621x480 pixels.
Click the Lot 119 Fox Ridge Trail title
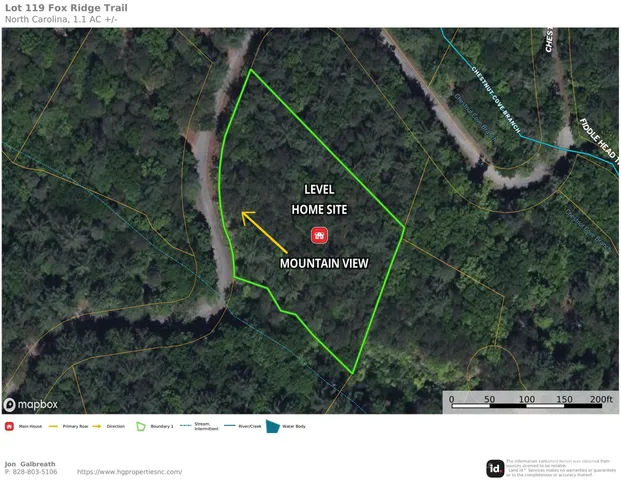click(66, 8)
